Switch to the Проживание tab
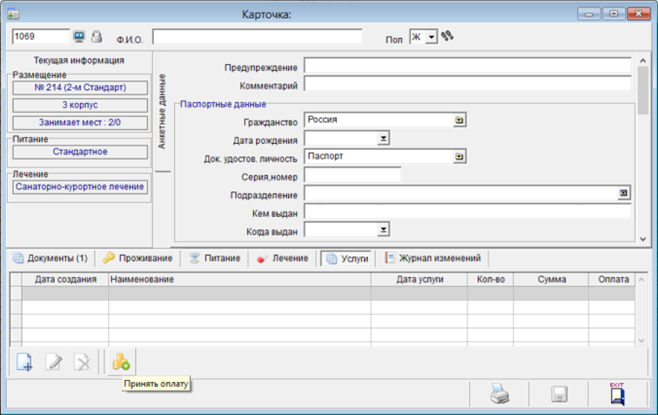This screenshot has width=658, height=415. (137, 258)
